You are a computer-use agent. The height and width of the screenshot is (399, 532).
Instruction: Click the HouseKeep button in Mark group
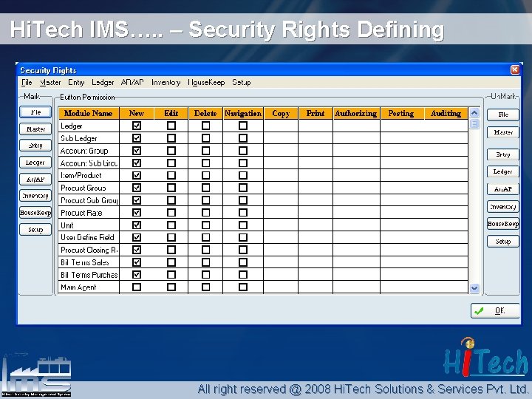click(35, 213)
